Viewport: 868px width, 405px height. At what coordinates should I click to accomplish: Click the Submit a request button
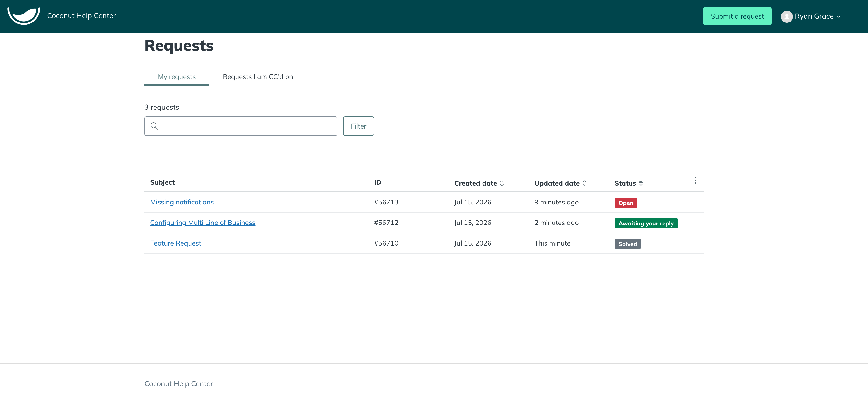737,16
